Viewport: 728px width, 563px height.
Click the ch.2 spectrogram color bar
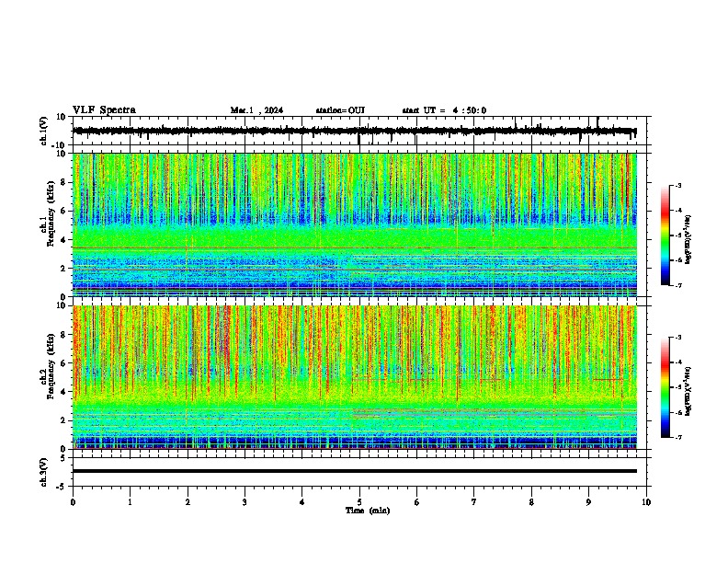click(665, 387)
